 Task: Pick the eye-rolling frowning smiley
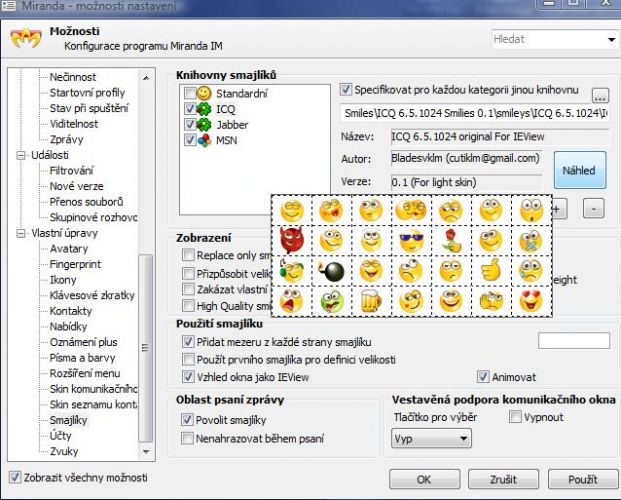click(x=411, y=271)
